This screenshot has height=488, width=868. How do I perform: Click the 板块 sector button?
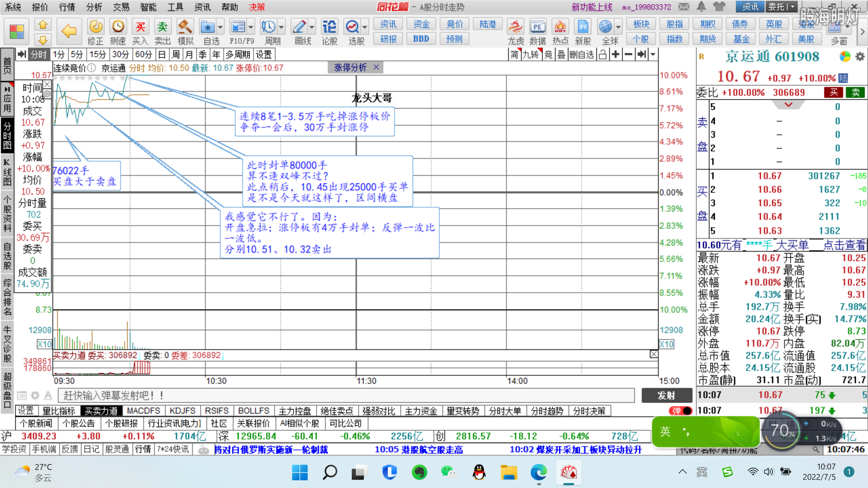pos(641,24)
